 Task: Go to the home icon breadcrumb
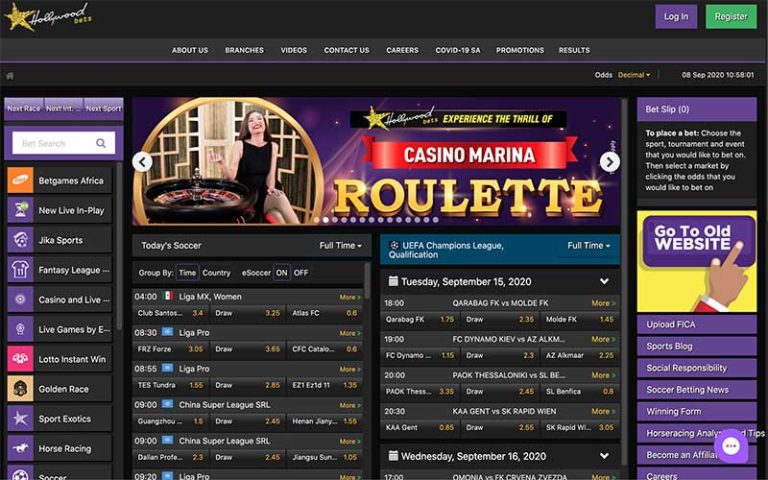click(10, 76)
